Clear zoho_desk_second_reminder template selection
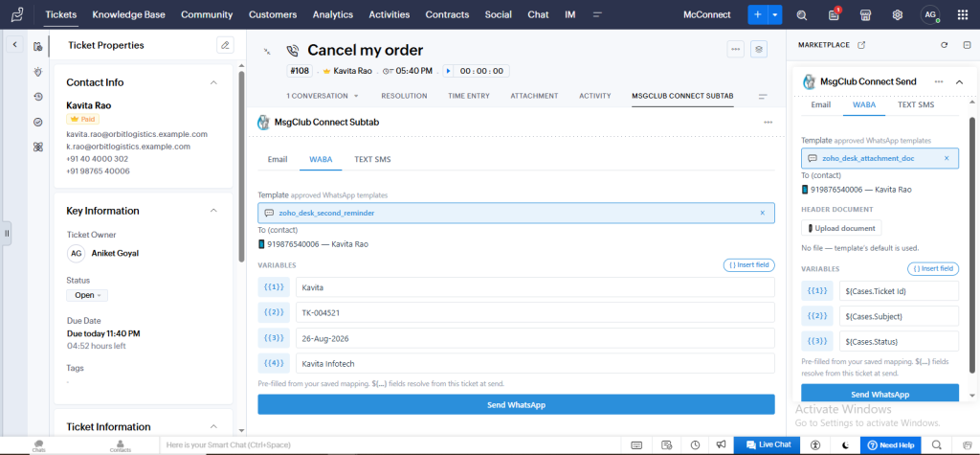This screenshot has width=980, height=455. [x=762, y=213]
